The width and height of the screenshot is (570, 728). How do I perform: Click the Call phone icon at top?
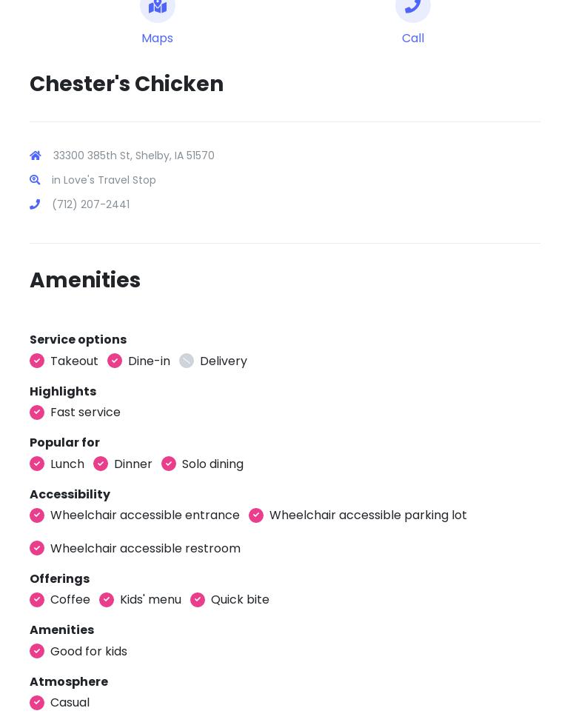click(413, 7)
